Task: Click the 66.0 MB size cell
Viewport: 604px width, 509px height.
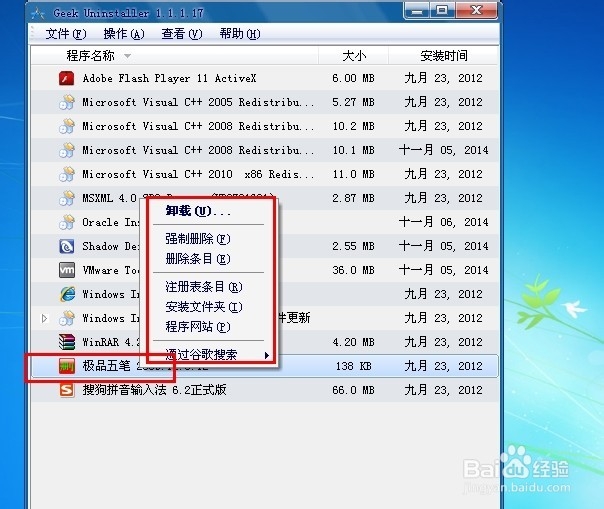Action: (x=353, y=390)
